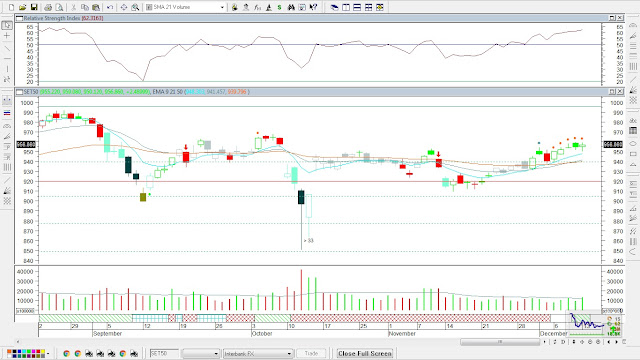Image resolution: width=640 pixels, height=360 pixels.
Task: Select the arrow pointer tool in left toolbar
Action: pos(7,25)
